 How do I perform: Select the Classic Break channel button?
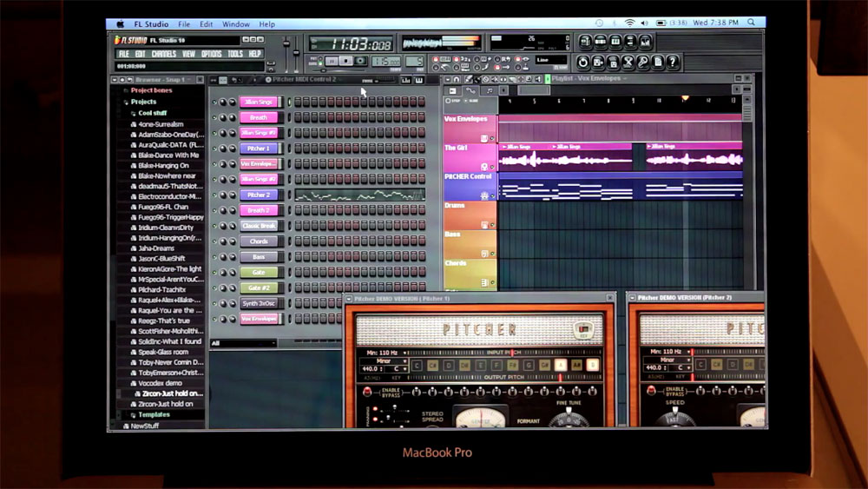259,226
